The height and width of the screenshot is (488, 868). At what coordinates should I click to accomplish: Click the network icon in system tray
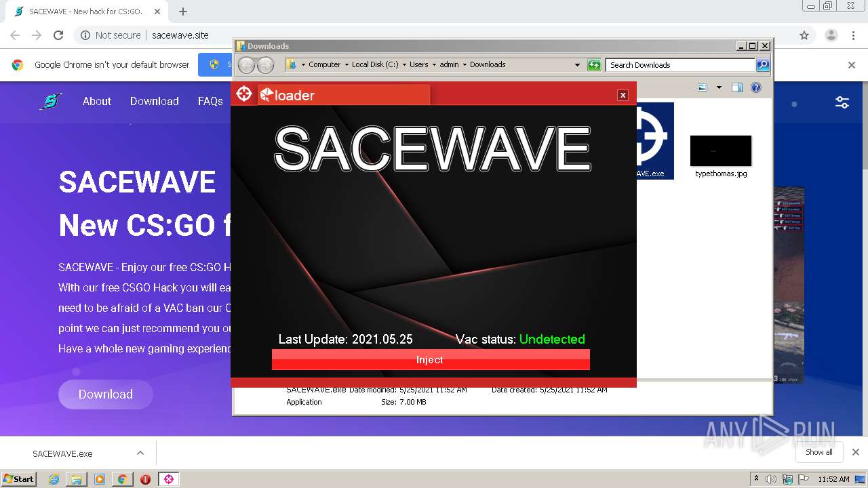tap(787, 479)
